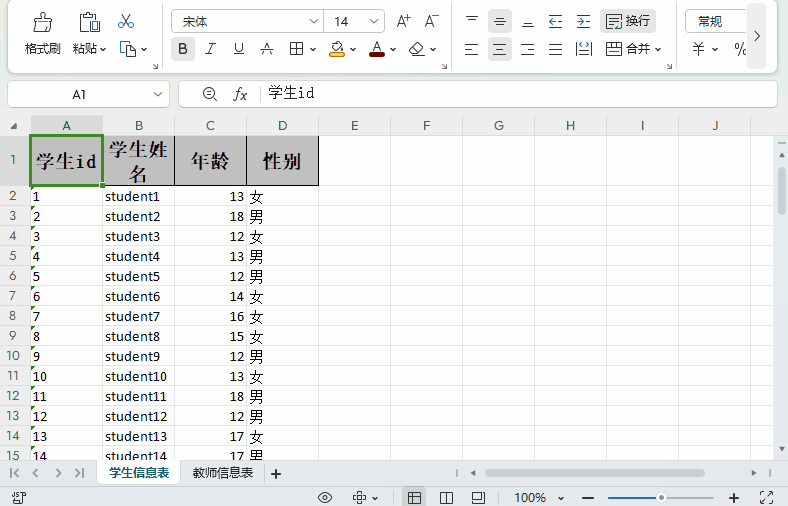Select the 学生信息表 sheet tab

pos(139,473)
